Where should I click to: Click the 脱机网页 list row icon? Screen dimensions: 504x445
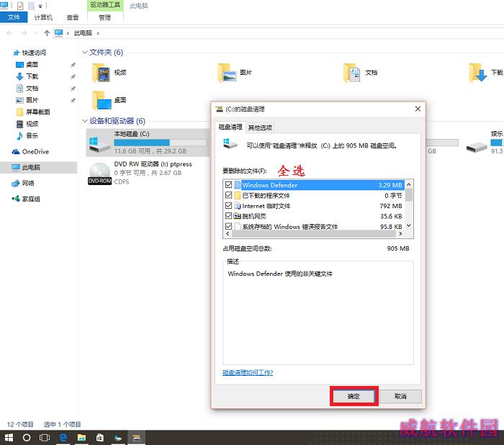(x=238, y=216)
